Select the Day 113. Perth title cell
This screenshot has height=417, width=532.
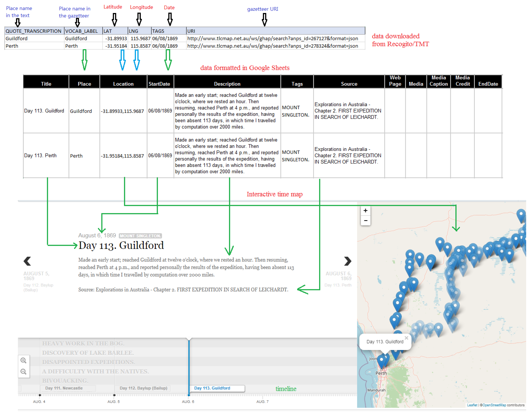pos(41,156)
